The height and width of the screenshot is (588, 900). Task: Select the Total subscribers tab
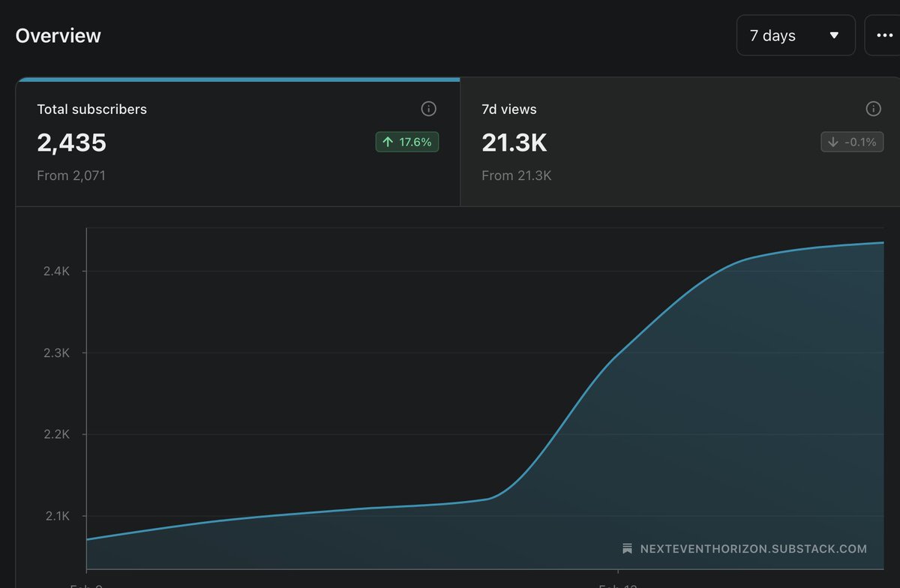click(238, 142)
